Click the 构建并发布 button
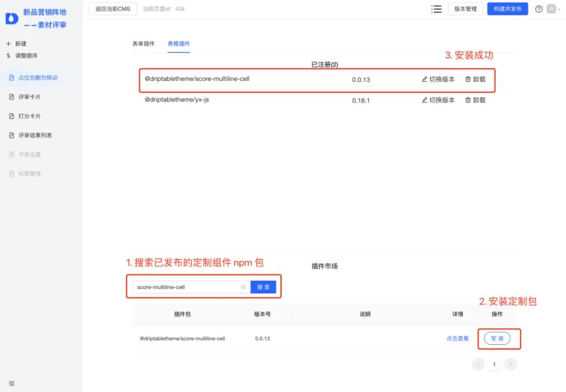Viewport: 566px width, 392px height. coord(507,9)
